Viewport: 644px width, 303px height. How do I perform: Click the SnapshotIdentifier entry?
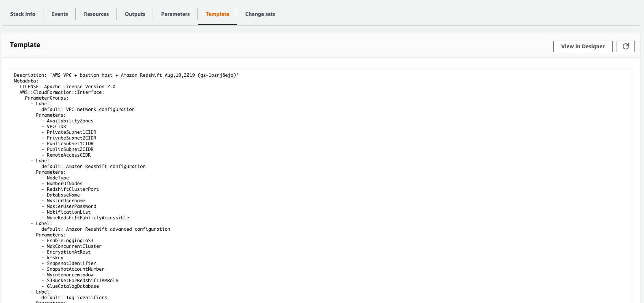(72, 263)
